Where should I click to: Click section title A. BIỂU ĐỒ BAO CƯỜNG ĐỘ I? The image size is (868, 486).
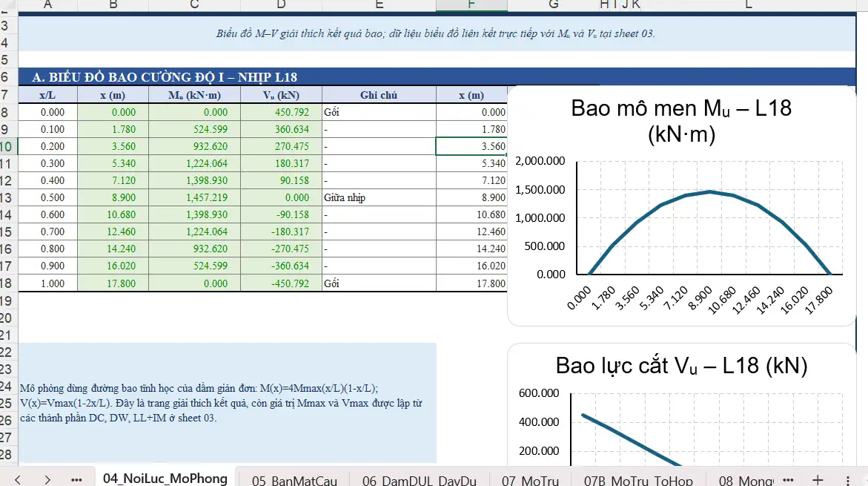(165, 77)
